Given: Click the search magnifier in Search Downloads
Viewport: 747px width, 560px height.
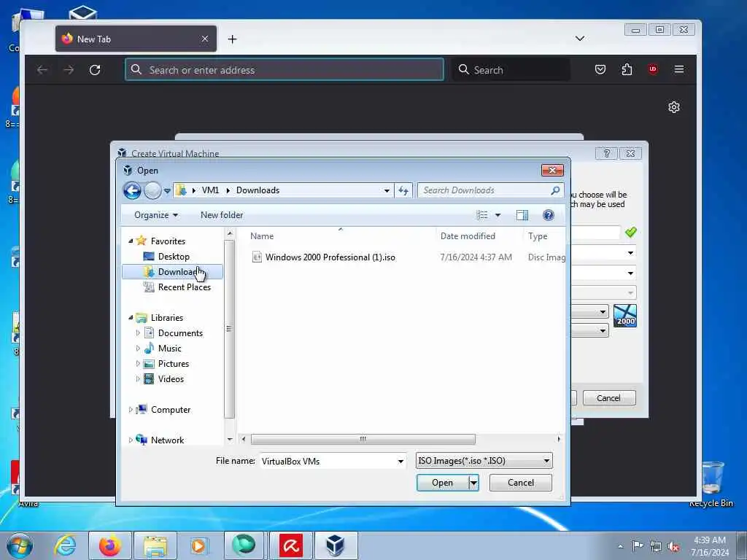Looking at the screenshot, I should pyautogui.click(x=555, y=190).
